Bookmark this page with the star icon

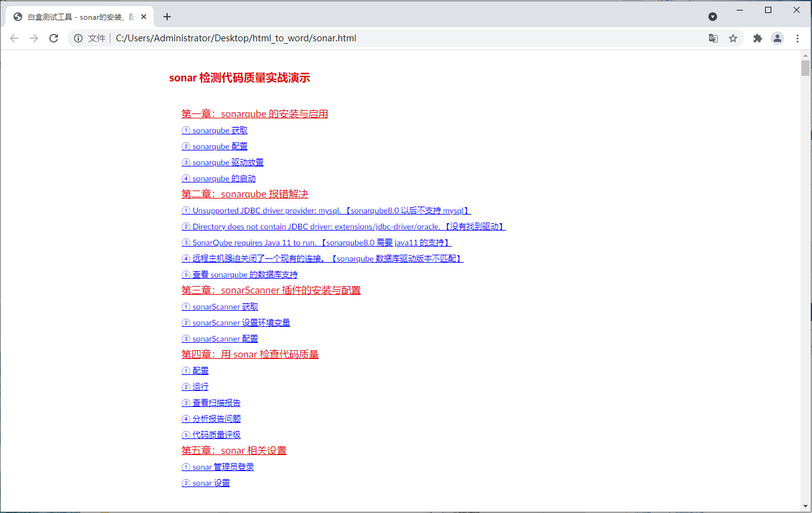733,38
